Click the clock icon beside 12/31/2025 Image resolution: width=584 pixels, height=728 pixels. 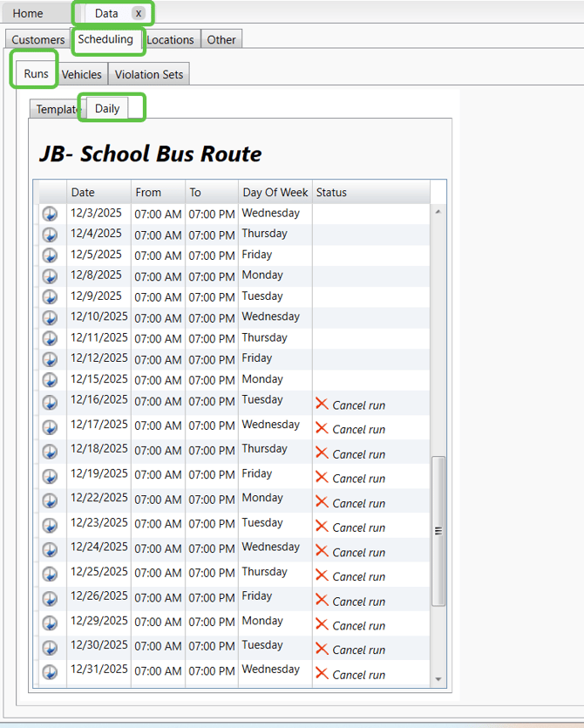coord(50,672)
